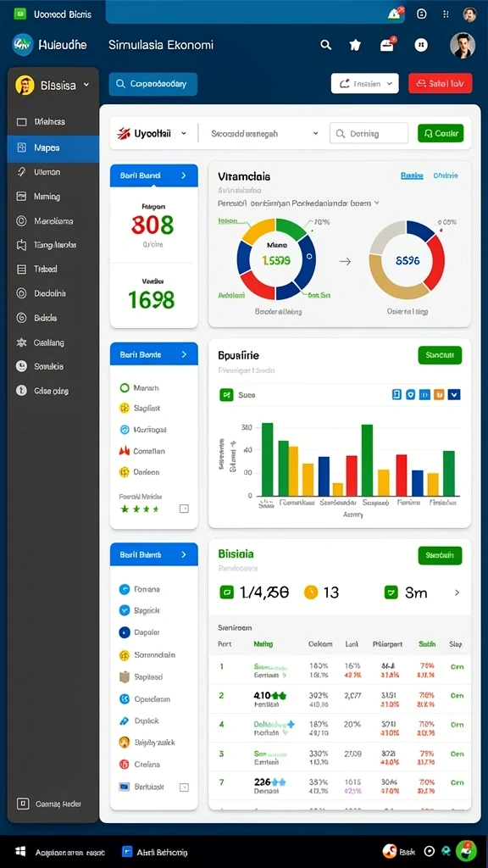This screenshot has width=488, height=868.
Task: Open the Uyoolhaii dropdown selector
Action: coord(152,133)
